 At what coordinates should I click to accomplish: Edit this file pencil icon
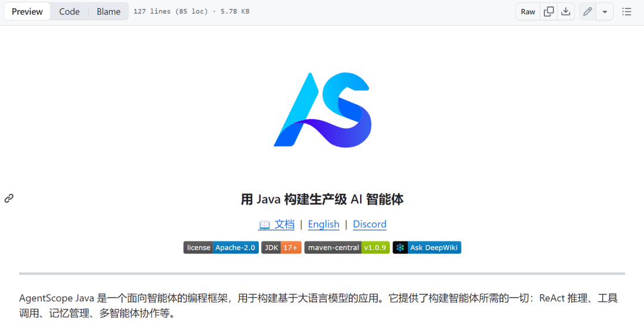click(588, 11)
